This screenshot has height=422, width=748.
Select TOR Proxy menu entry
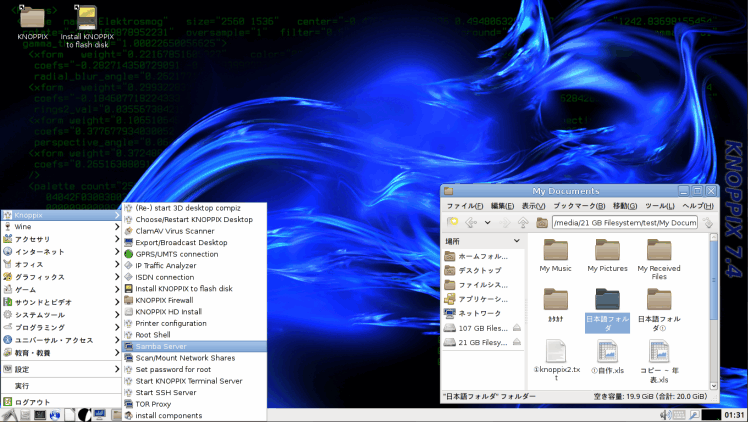tap(194, 404)
